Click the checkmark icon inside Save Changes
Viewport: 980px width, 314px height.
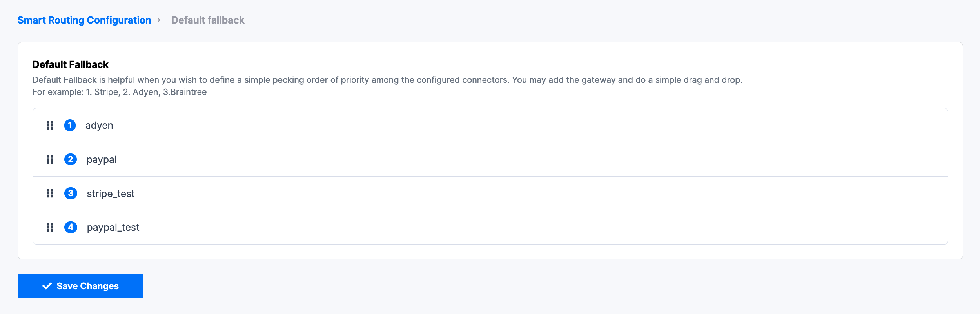(47, 286)
